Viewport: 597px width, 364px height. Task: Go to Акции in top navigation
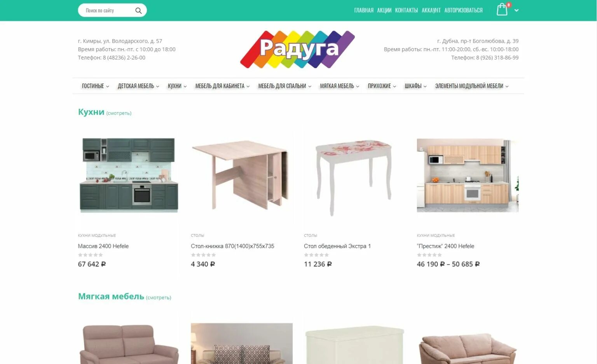point(384,10)
